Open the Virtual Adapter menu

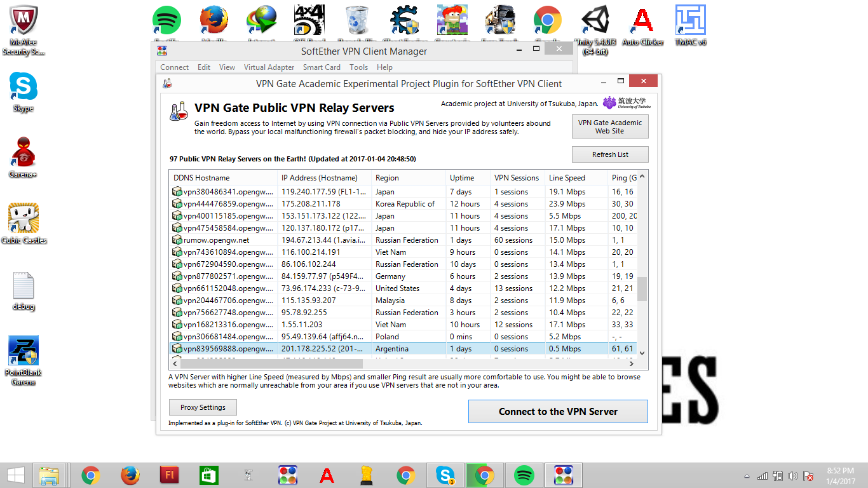[x=269, y=67]
